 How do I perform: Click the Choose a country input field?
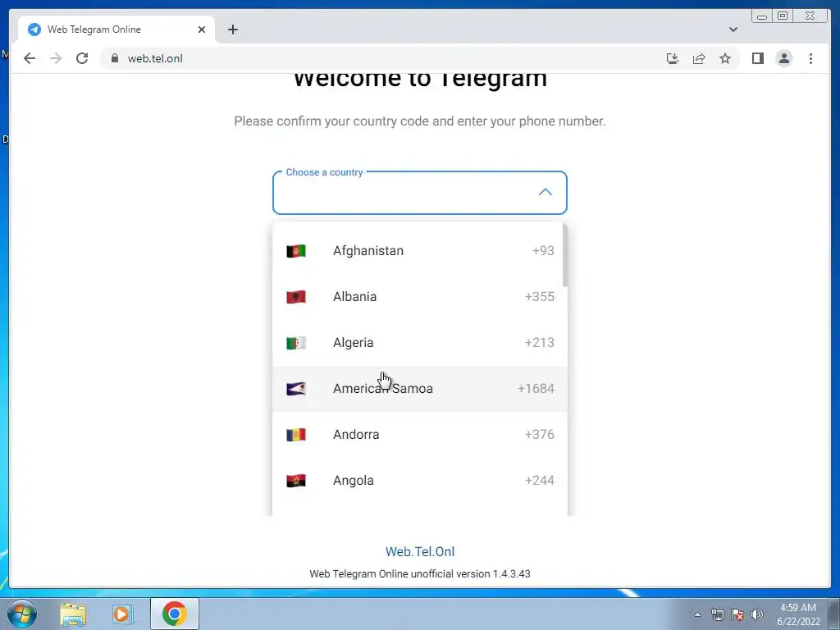click(419, 193)
